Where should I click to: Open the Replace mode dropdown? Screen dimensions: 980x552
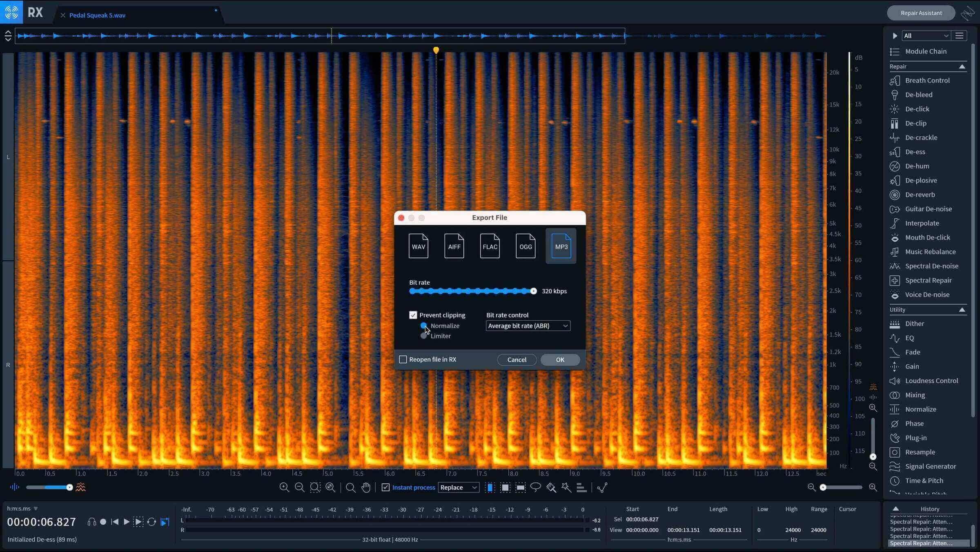click(458, 488)
